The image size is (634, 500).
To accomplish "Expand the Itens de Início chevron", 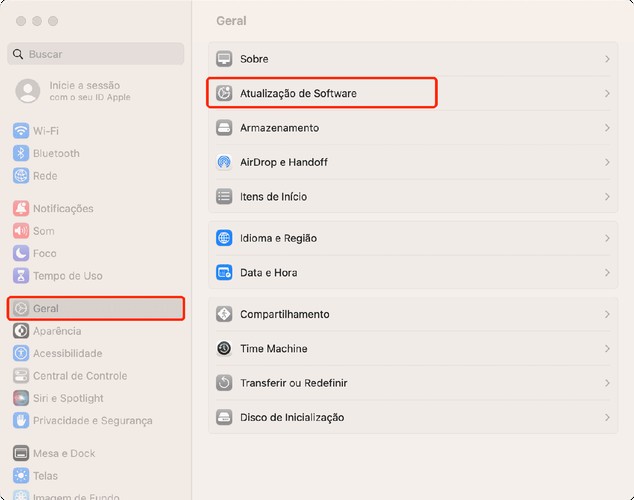I will pos(607,196).
